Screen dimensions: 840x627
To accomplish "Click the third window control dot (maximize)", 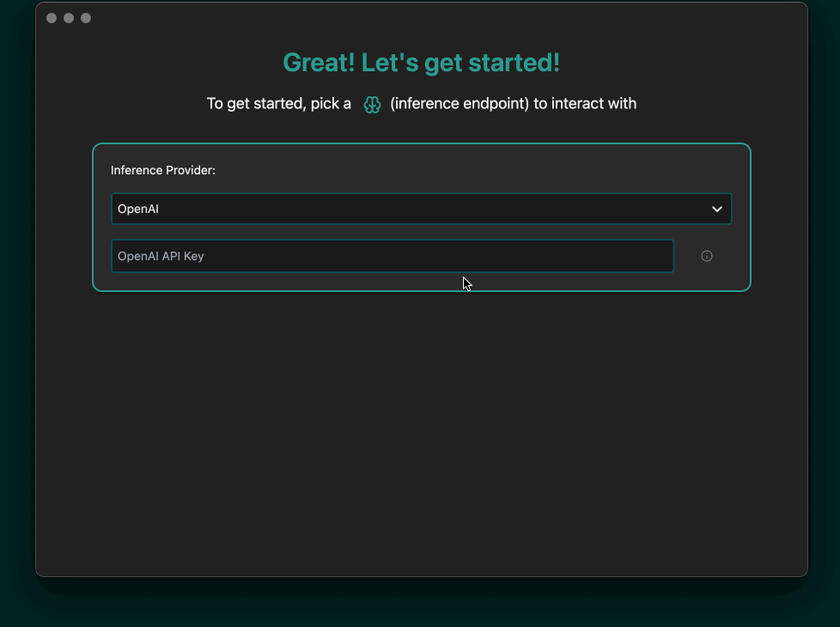I will [86, 18].
